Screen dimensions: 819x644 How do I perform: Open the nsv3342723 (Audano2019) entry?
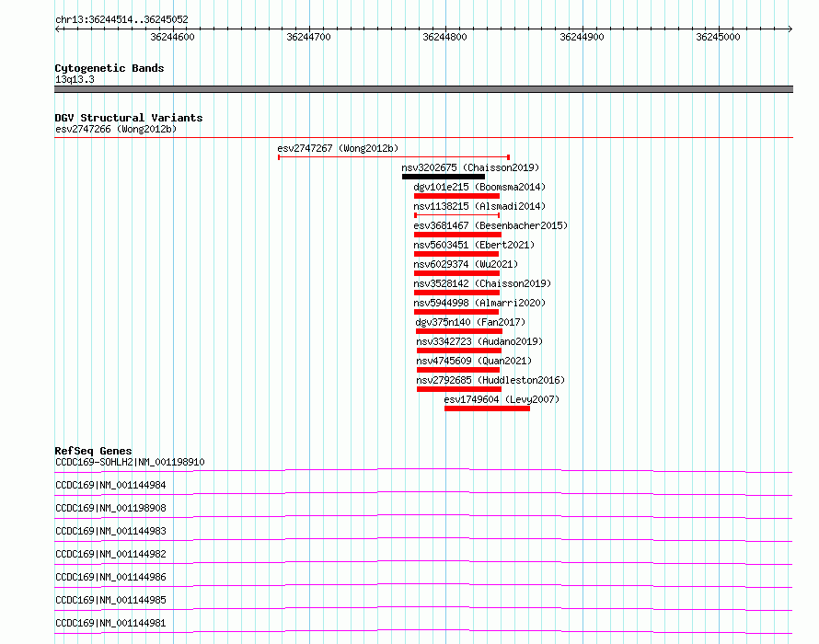click(479, 341)
